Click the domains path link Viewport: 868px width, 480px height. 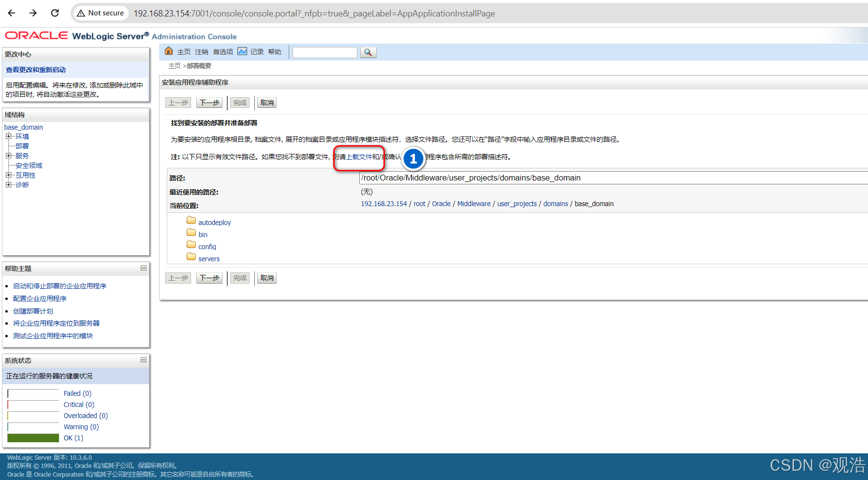coord(556,204)
